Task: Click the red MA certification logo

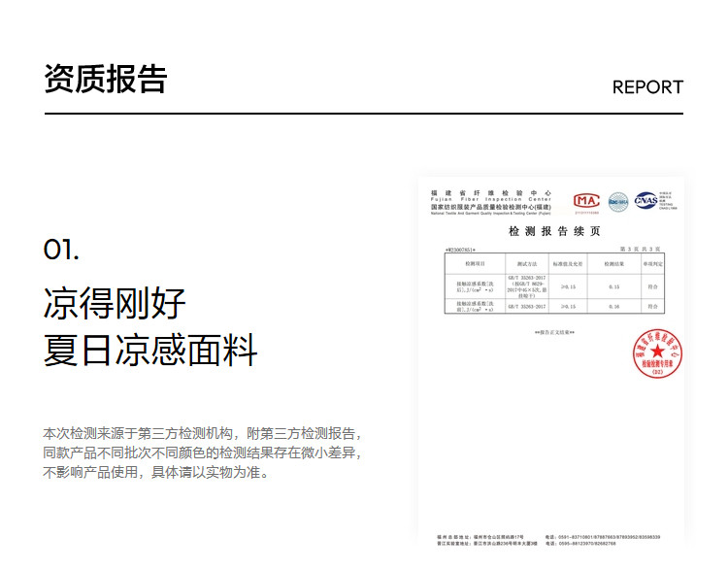Action: click(587, 201)
